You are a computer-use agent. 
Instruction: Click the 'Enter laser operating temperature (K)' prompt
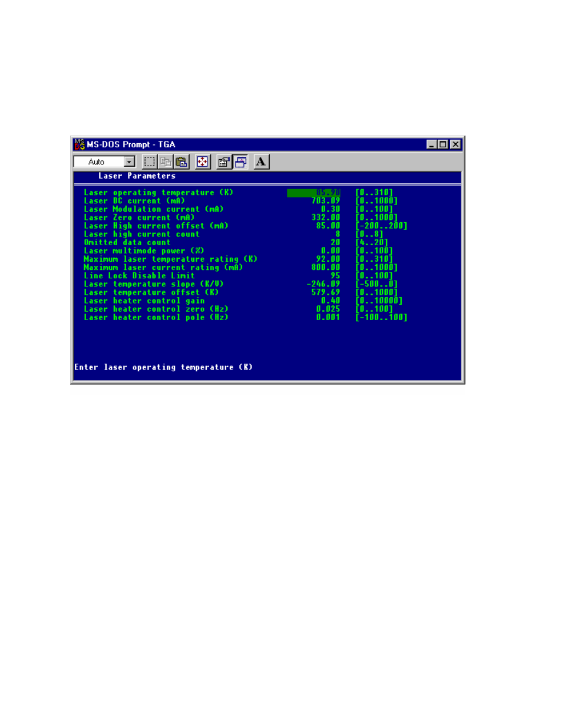tap(163, 367)
